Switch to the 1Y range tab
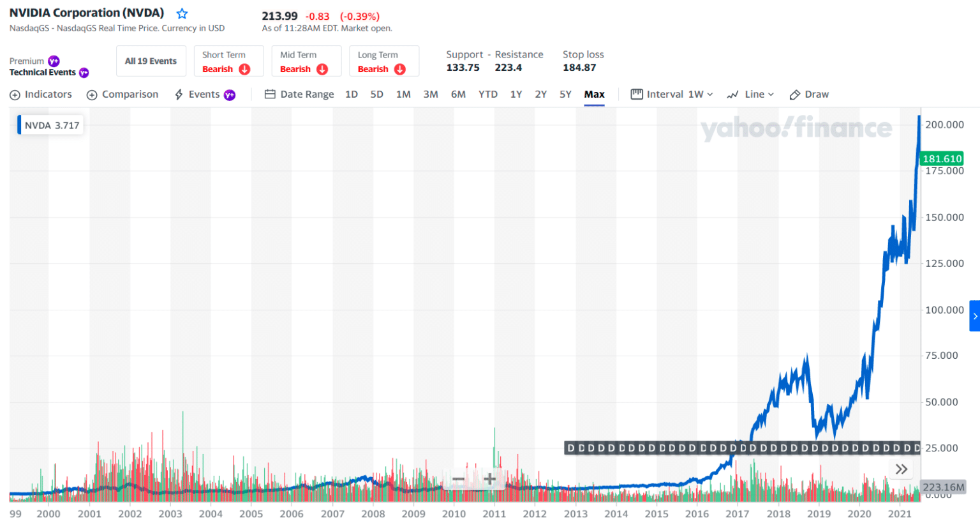The image size is (980, 523). pyautogui.click(x=516, y=94)
